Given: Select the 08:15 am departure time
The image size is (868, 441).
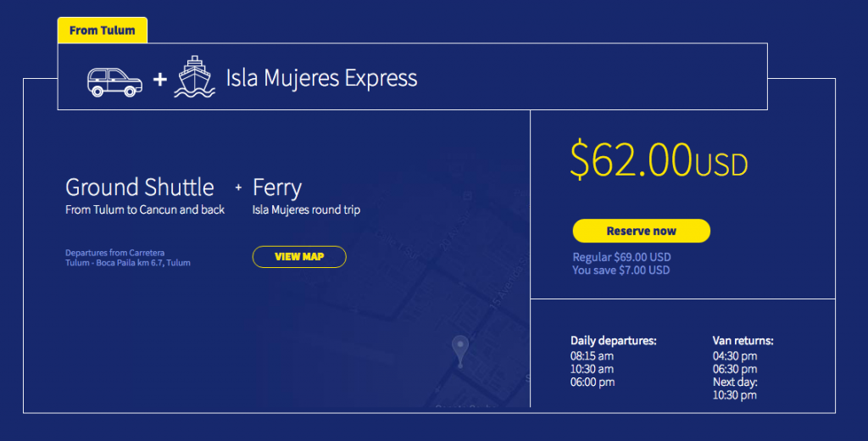Looking at the screenshot, I should 592,356.
